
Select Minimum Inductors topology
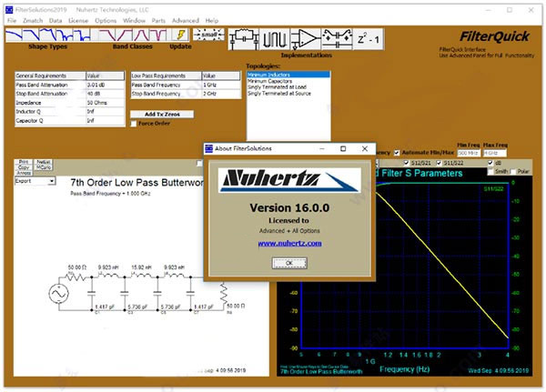pos(288,75)
